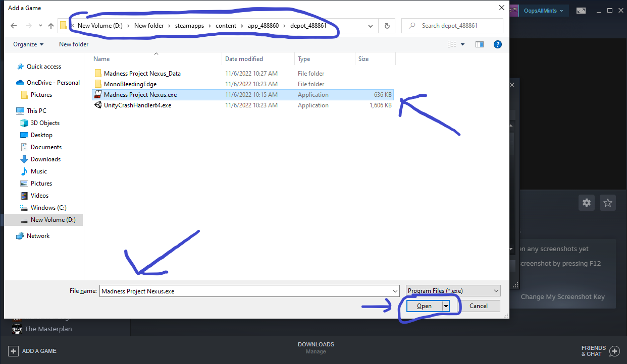This screenshot has height=364, width=627.
Task: Open OopsAllMints account dropdown in Steam
Action: 543,11
